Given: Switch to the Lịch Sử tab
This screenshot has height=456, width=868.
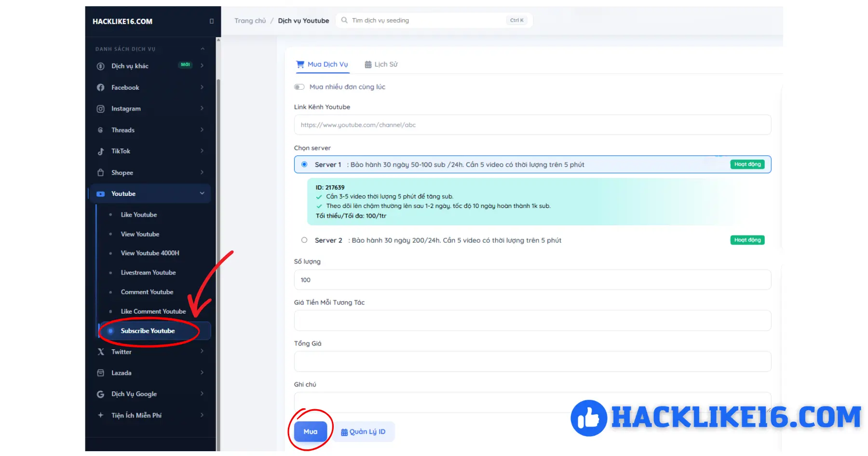Looking at the screenshot, I should click(381, 64).
